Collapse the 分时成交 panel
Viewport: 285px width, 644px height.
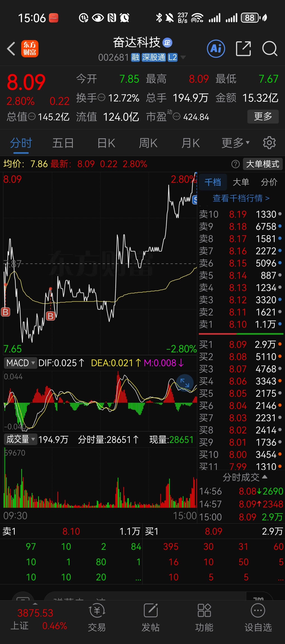pos(245,478)
